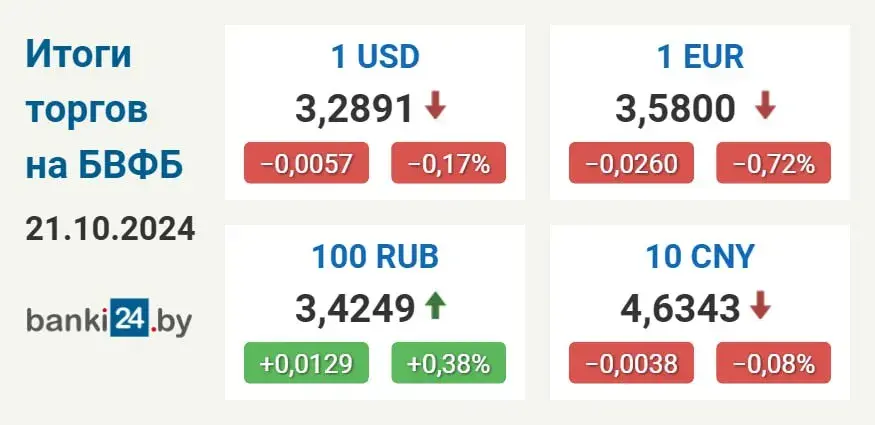The height and width of the screenshot is (425, 875).
Task: Click the red down arrow beside EUR rate
Action: pos(765,107)
